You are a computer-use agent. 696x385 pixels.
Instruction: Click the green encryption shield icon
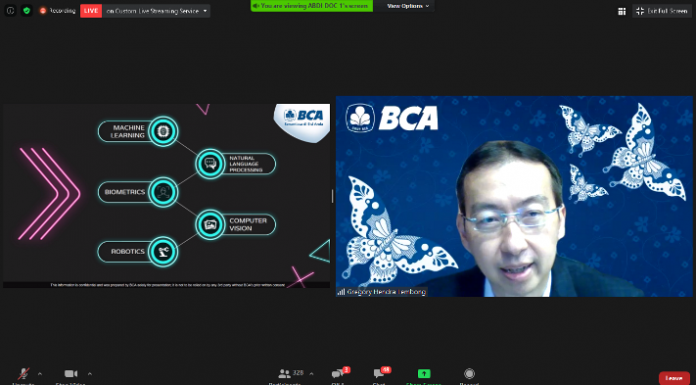27,11
